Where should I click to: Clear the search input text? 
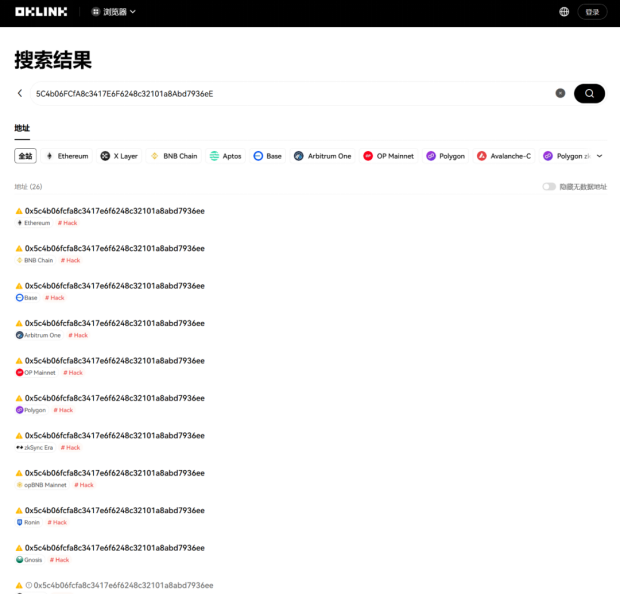pos(560,93)
